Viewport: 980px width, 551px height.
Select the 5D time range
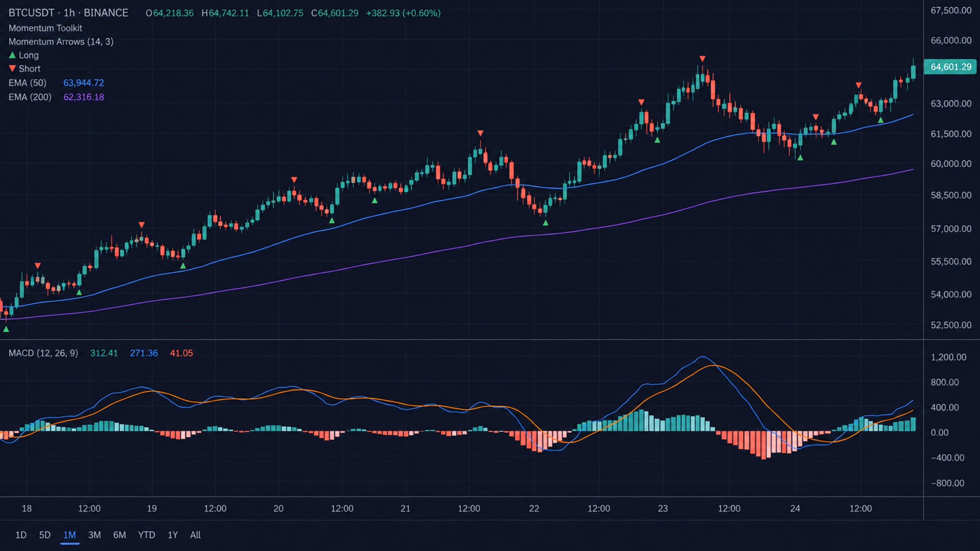coord(45,535)
